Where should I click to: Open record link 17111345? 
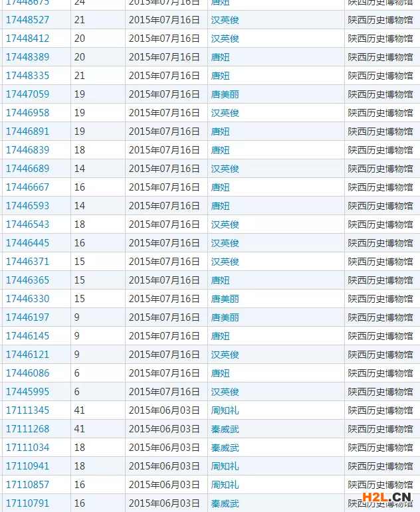point(27,411)
